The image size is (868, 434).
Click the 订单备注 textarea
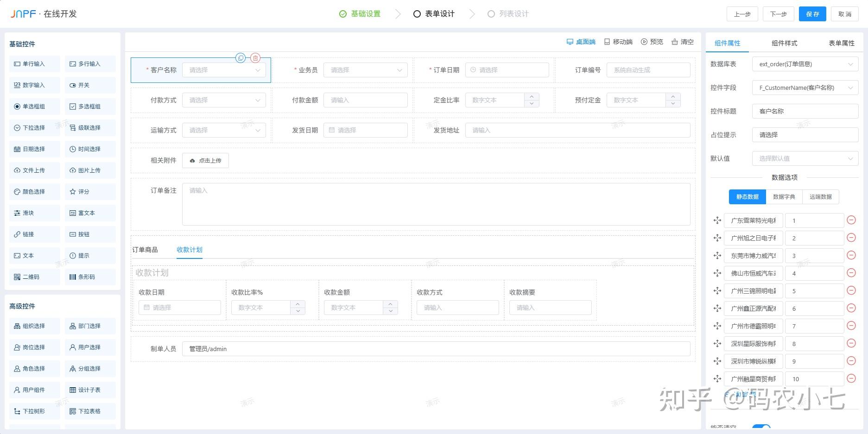pos(436,204)
